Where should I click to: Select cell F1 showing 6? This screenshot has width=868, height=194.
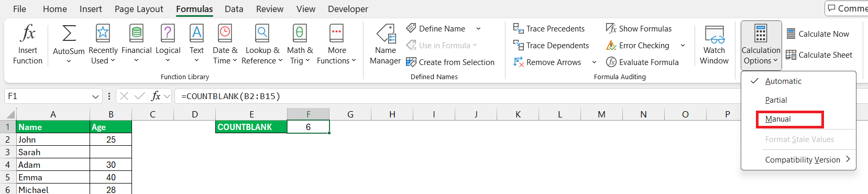click(309, 127)
